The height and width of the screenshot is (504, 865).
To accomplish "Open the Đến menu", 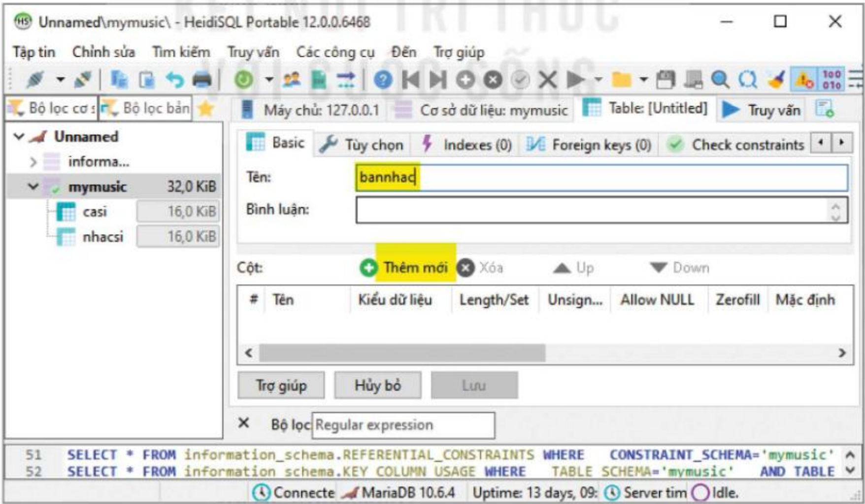I will (404, 52).
